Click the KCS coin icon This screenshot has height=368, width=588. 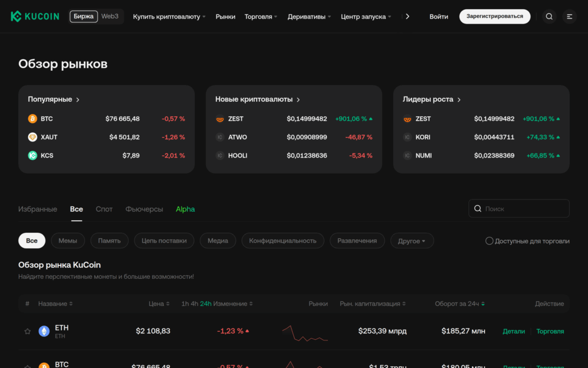[x=33, y=155]
